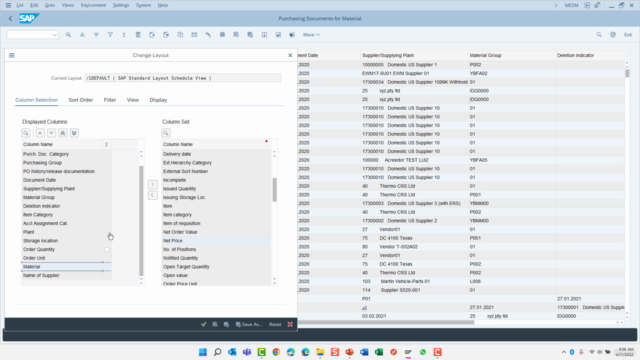Click the megaphone icon in the toolbar
The width and height of the screenshot is (640, 360).
pos(292,35)
